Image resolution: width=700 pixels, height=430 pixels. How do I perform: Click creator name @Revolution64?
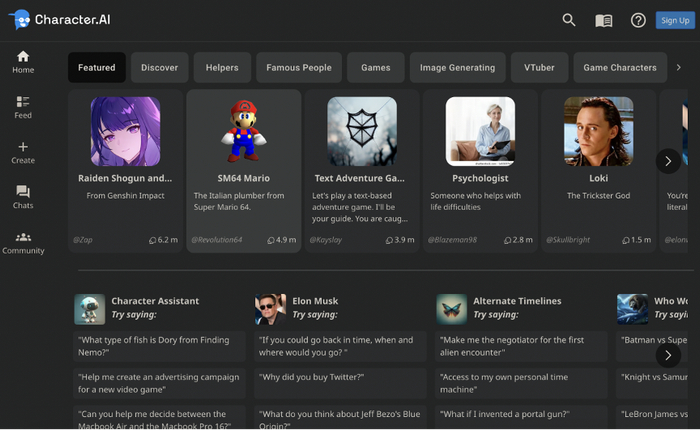217,240
